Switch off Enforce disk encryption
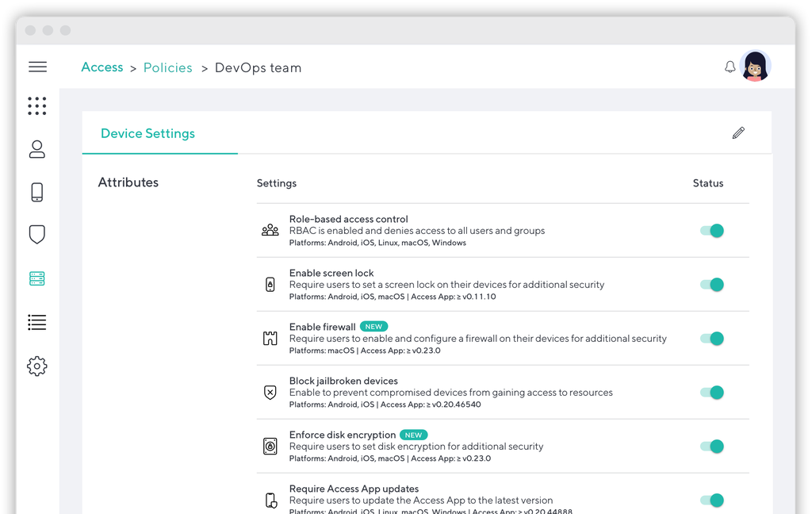This screenshot has width=812, height=514. (x=712, y=447)
